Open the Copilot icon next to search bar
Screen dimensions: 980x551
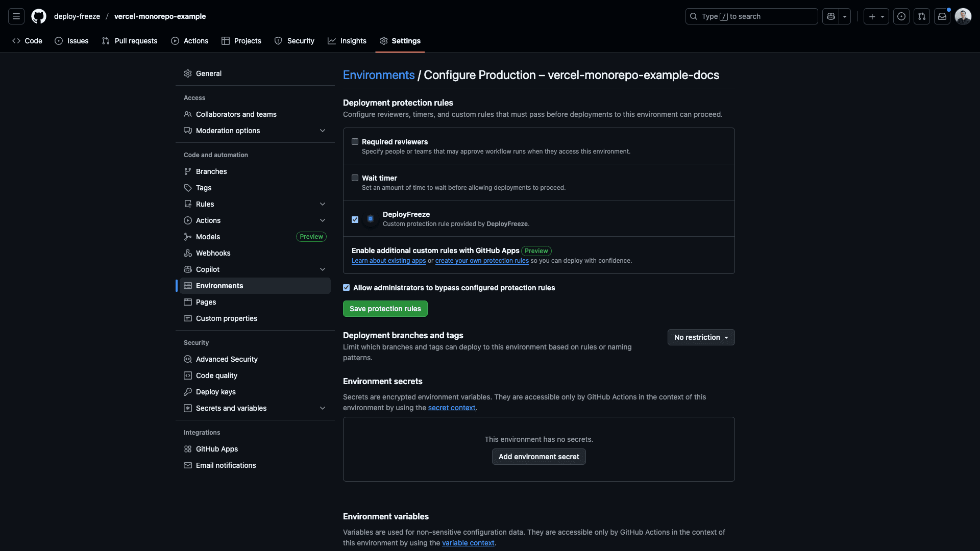831,16
